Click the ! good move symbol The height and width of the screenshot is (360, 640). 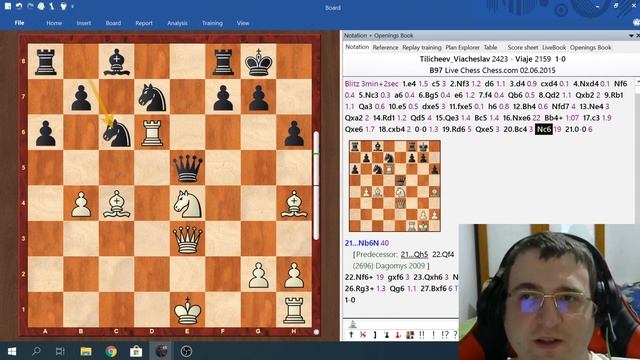433,335
